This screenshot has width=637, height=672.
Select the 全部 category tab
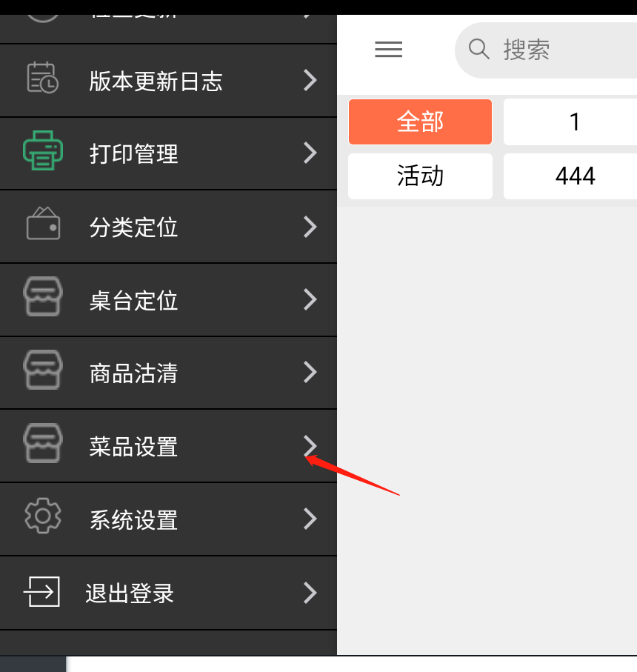[420, 122]
